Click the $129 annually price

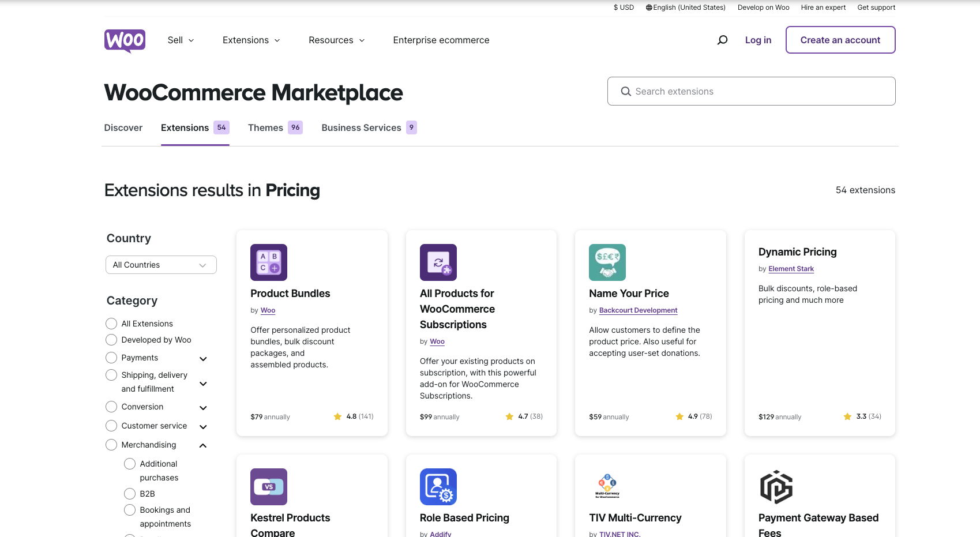coord(780,417)
